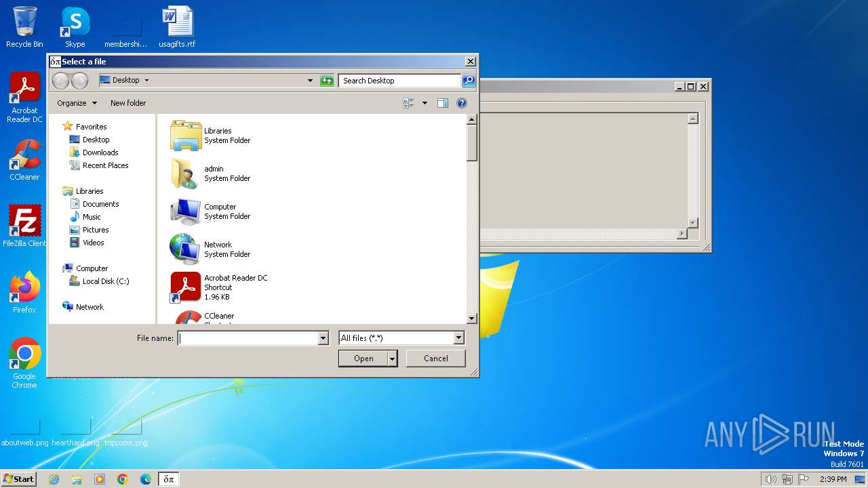
Task: Select the CCleaner desktop shortcut
Action: tap(24, 160)
